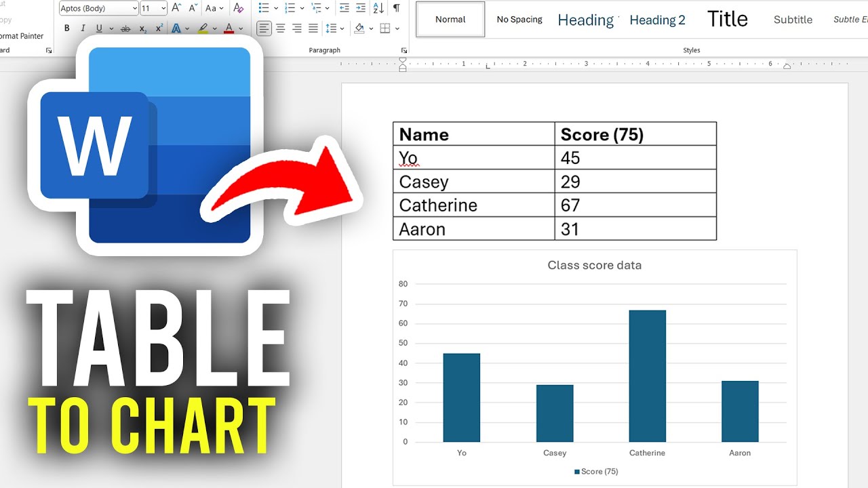Apply the Heading 1 style

click(586, 20)
